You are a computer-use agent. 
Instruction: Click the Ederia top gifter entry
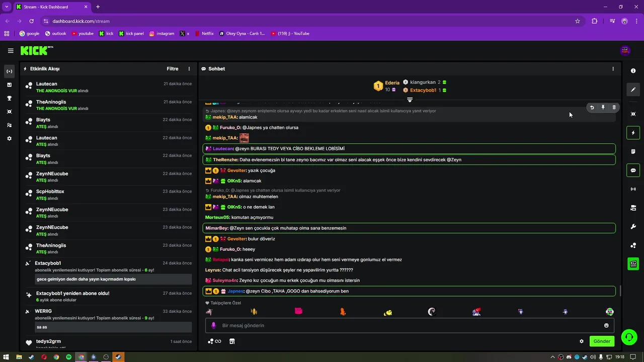pos(386,86)
